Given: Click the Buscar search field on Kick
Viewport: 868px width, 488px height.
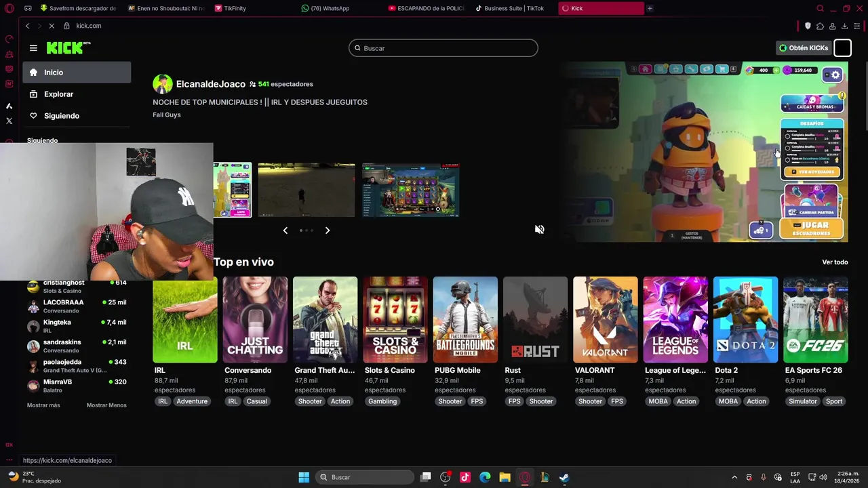Looking at the screenshot, I should point(443,48).
